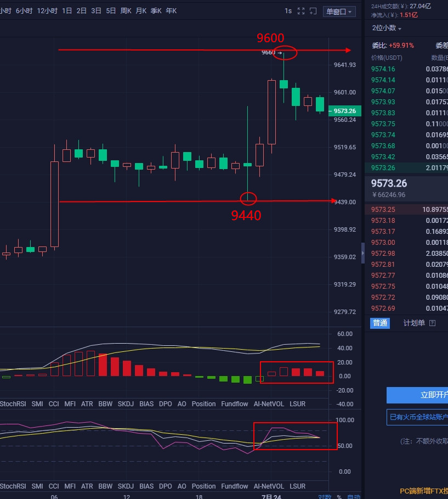This screenshot has width=448, height=499.
Task: Switch to the 计划单 order tab
Action: 413,323
